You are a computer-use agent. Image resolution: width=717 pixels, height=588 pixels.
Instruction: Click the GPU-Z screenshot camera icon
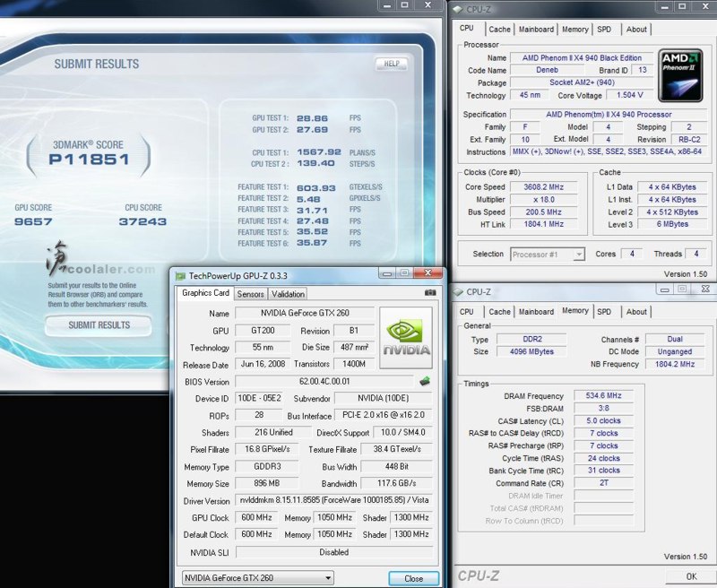pyautogui.click(x=430, y=292)
